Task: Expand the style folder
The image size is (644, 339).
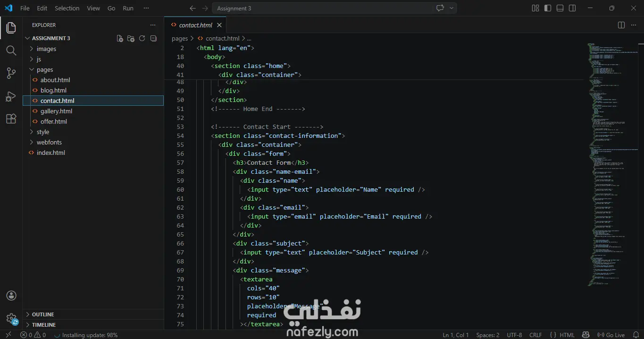Action: (x=93, y=132)
